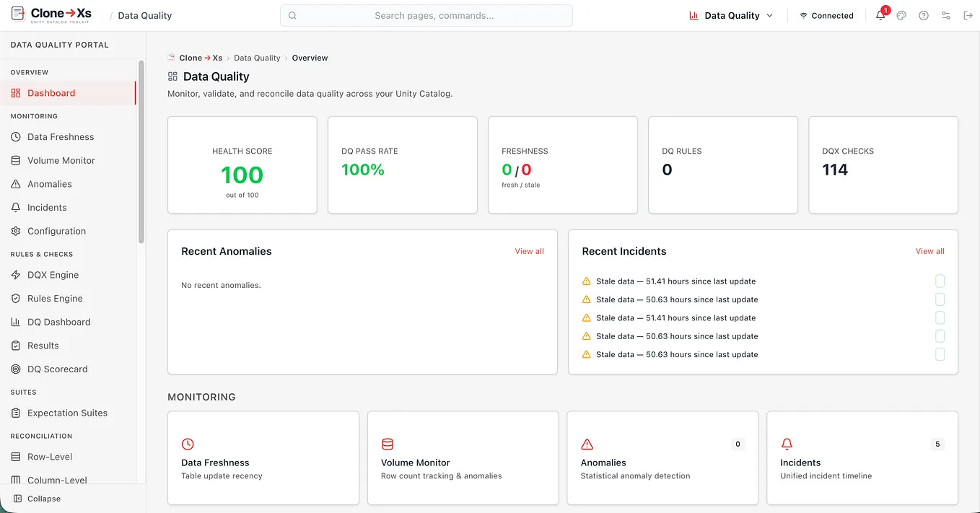The width and height of the screenshot is (980, 513).
Task: Check the third stale data incident checkbox
Action: [940, 317]
